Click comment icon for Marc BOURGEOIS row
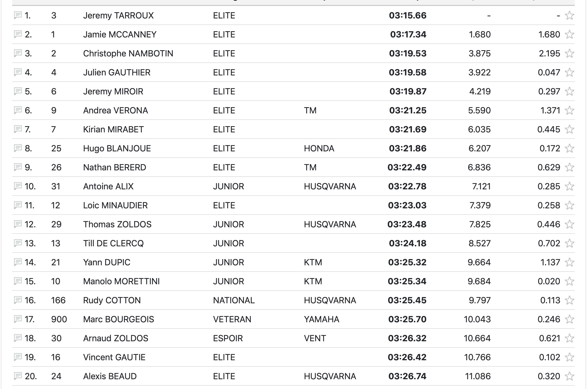Screen dimensions: 588x389 pos(18,319)
